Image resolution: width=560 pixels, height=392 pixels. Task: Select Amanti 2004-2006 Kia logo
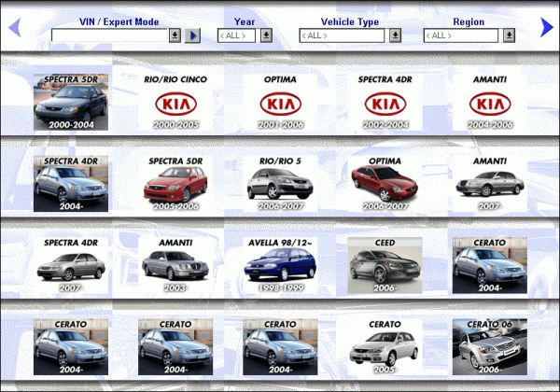click(x=490, y=102)
